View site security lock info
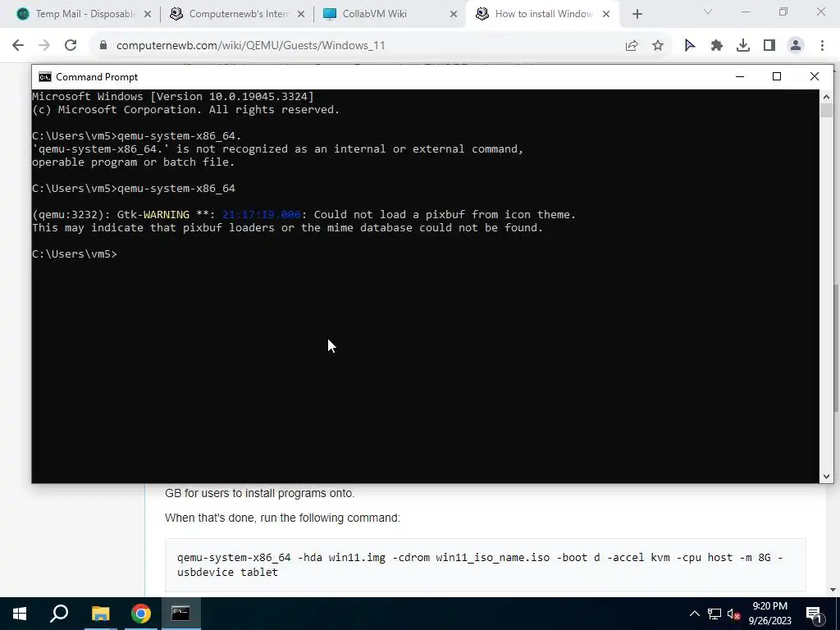The width and height of the screenshot is (840, 630). pyautogui.click(x=103, y=46)
